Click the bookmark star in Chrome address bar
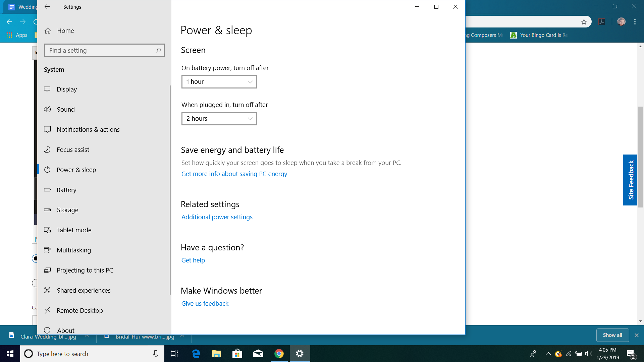 click(584, 22)
